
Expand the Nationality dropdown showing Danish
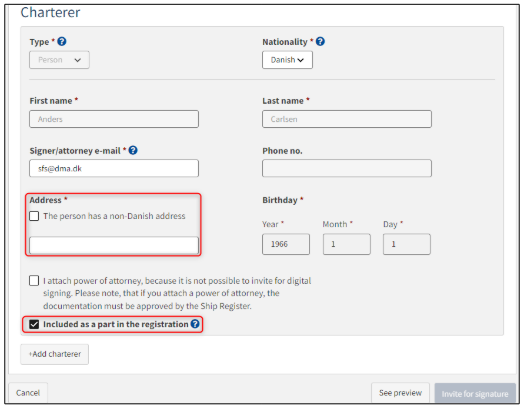(x=287, y=60)
